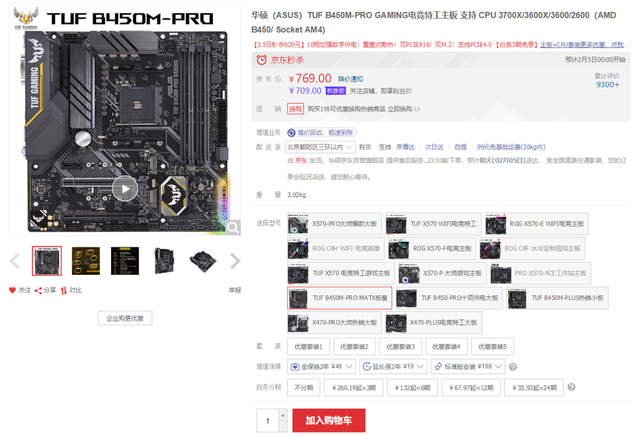Click the magnifier zoom icon on product image
Viewport: 640px width, 437px height.
pos(233,227)
